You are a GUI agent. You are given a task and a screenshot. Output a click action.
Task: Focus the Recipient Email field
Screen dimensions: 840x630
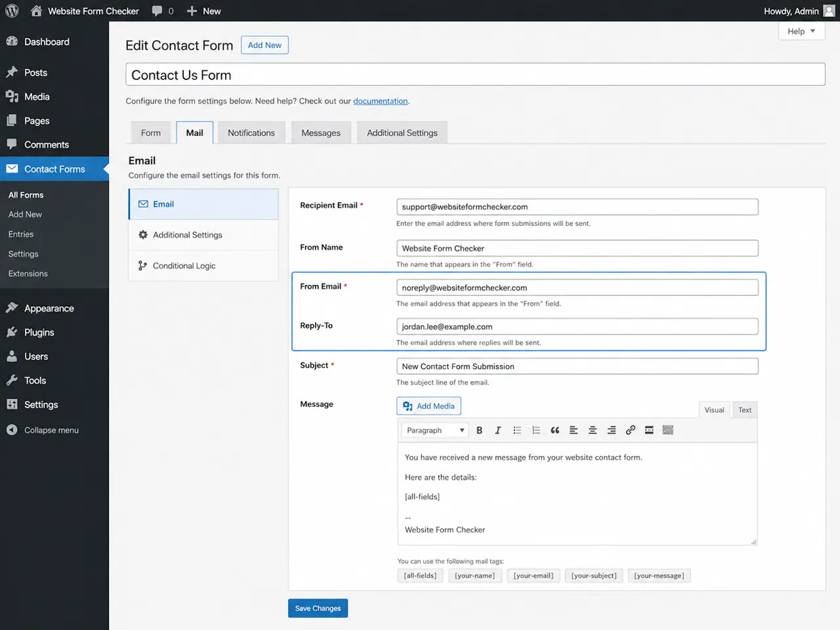pyautogui.click(x=577, y=207)
